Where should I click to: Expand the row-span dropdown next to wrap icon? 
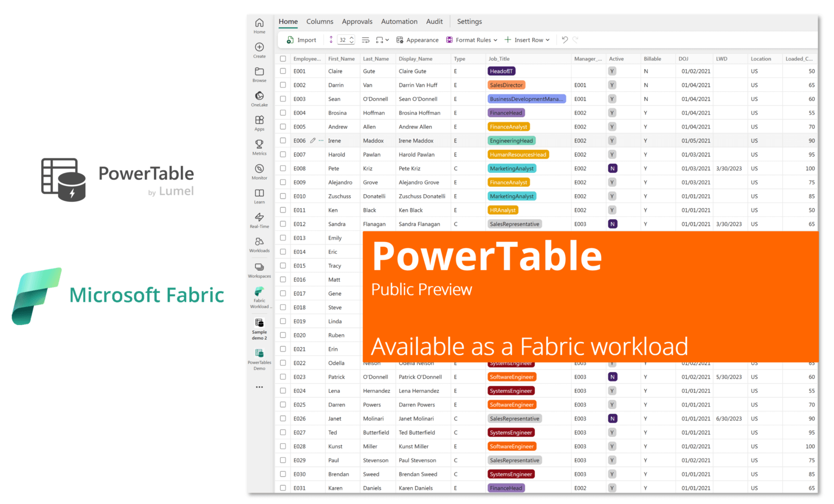coord(386,40)
